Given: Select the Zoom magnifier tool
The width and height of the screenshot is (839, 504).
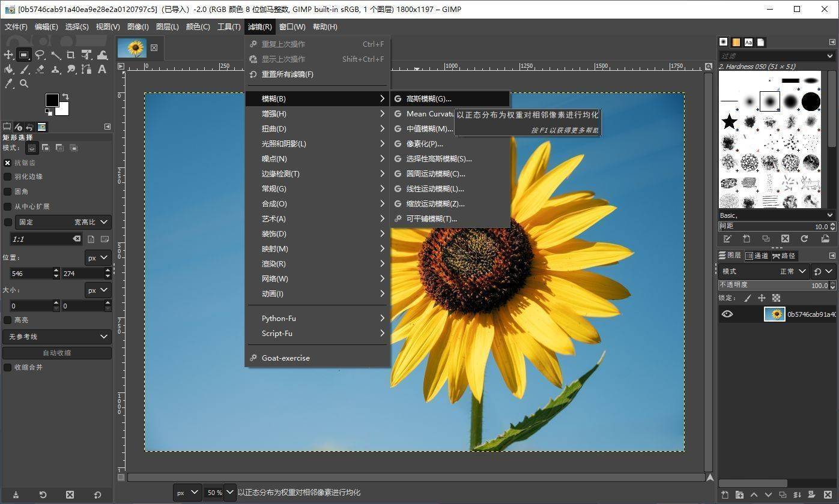Looking at the screenshot, I should 24,83.
